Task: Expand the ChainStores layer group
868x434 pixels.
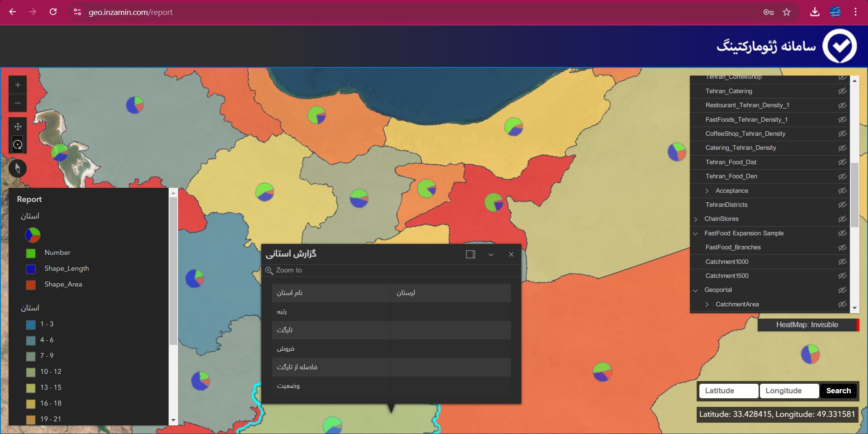Action: tap(696, 219)
